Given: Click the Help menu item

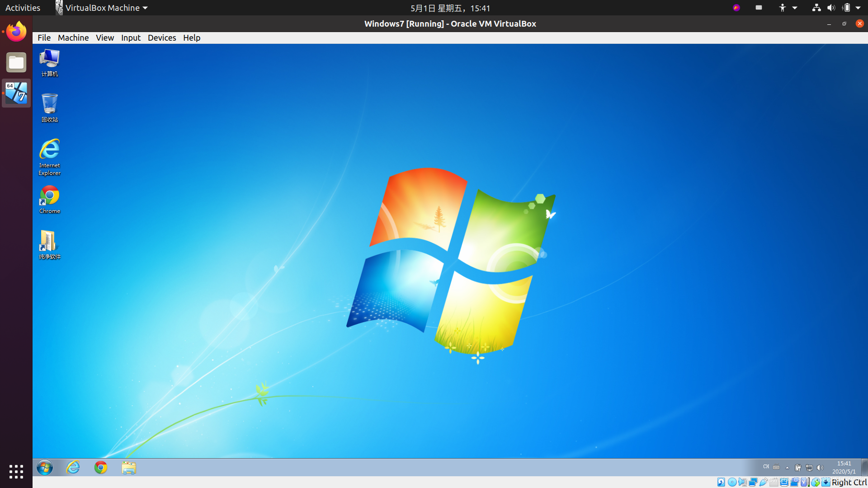Looking at the screenshot, I should coord(191,38).
